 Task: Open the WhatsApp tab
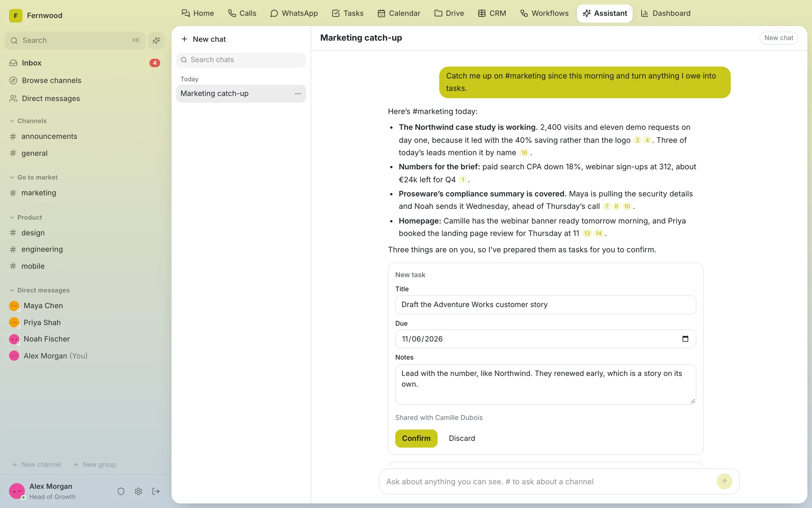pyautogui.click(x=294, y=13)
